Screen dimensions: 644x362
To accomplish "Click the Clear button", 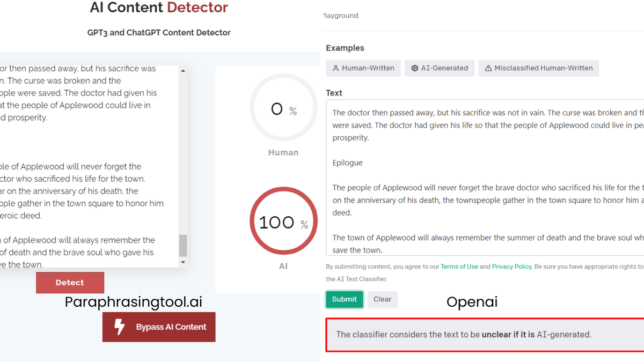I will click(382, 299).
